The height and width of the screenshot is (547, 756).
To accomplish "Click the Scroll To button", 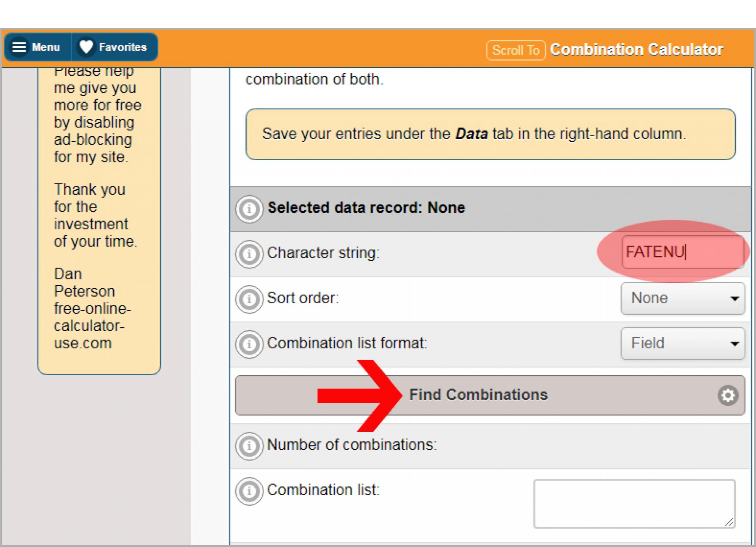I will tap(516, 50).
